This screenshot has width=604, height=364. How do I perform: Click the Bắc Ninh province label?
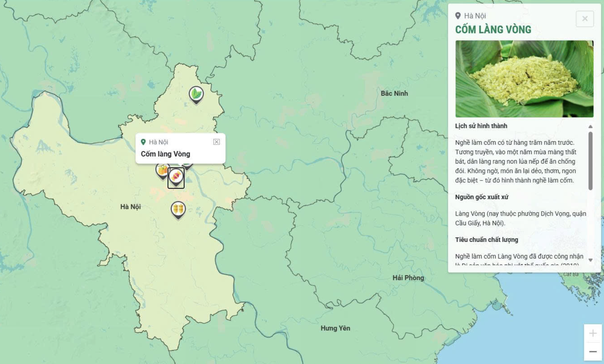pyautogui.click(x=394, y=93)
